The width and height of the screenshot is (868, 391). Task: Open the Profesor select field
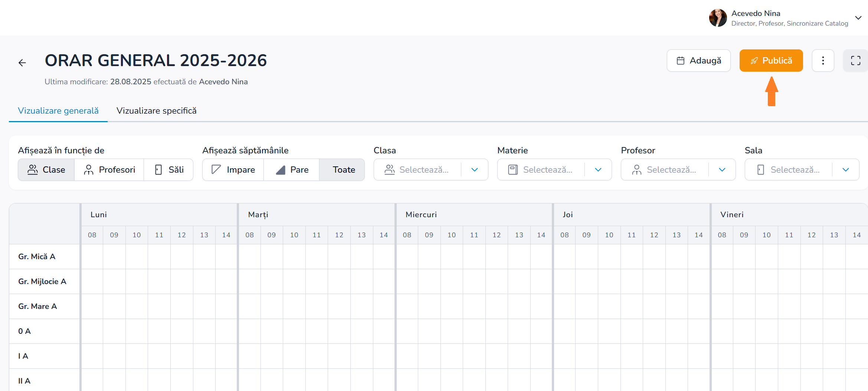click(678, 170)
